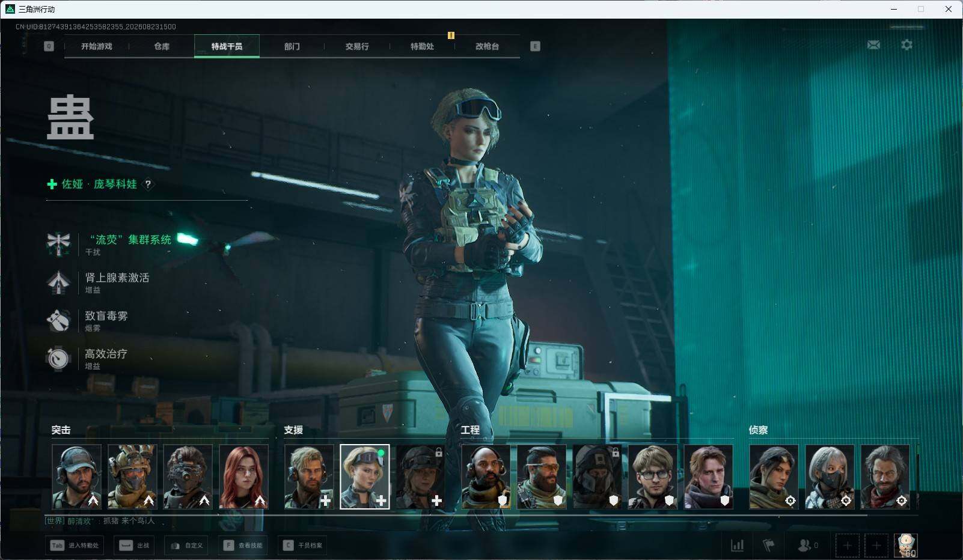Click the 肾上腺素激活 skill name
This screenshot has width=963, height=560.
(117, 278)
